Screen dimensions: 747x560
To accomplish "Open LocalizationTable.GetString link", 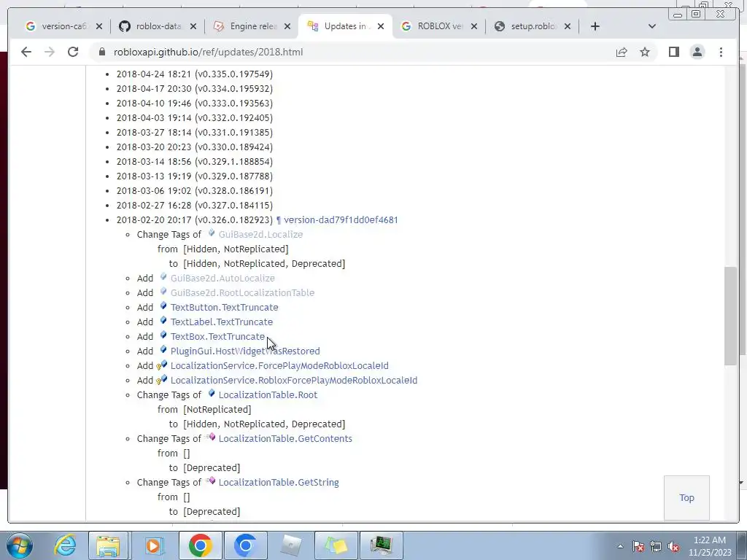I will click(x=279, y=483).
